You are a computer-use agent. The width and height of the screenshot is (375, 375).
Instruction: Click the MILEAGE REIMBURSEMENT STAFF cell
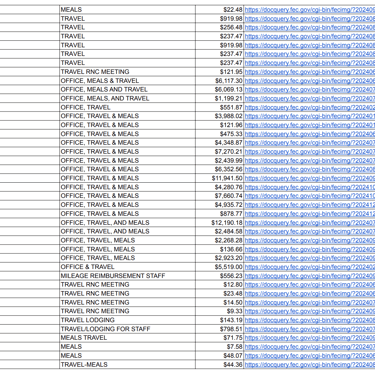coord(127,276)
